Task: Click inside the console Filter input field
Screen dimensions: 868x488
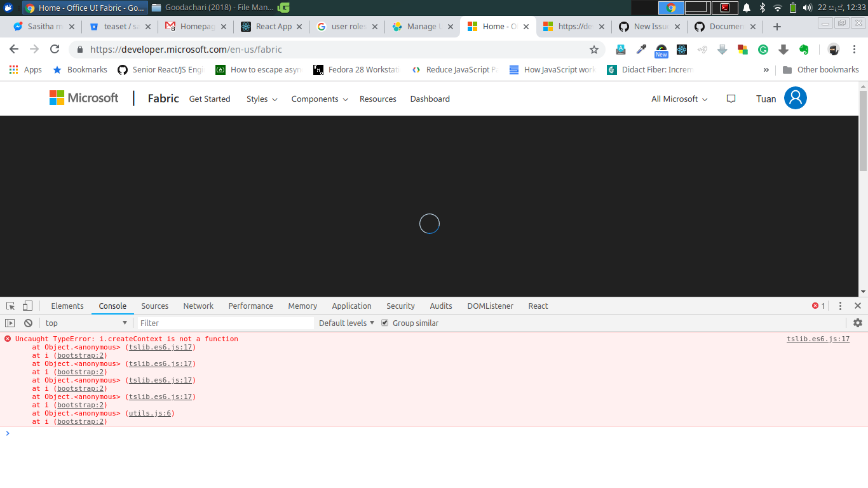Action: 222,323
